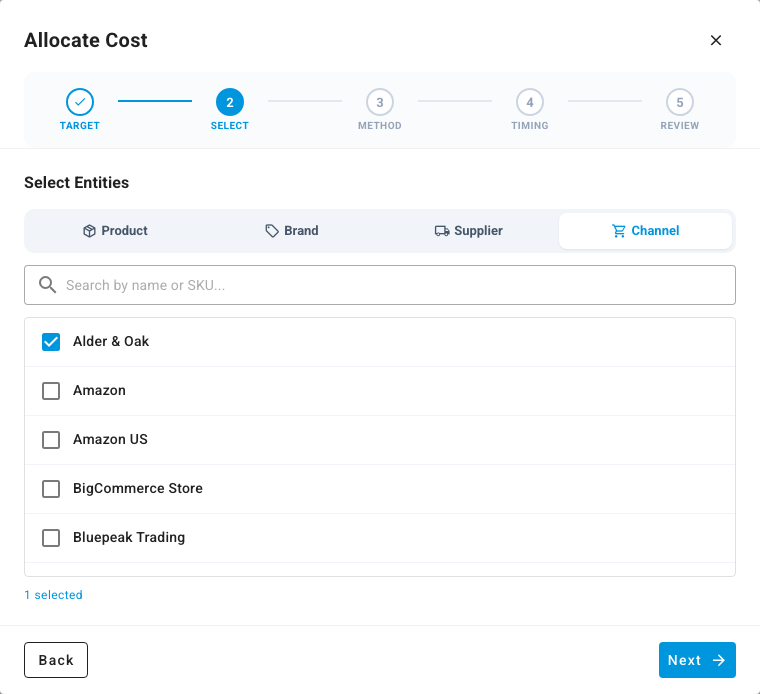Screen dimensions: 760x694
Task: Switch to the Product tab
Action: click(x=115, y=231)
